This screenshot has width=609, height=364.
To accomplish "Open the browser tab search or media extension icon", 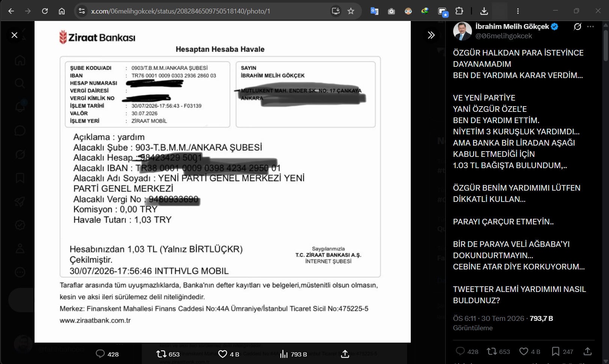I will coord(443,11).
